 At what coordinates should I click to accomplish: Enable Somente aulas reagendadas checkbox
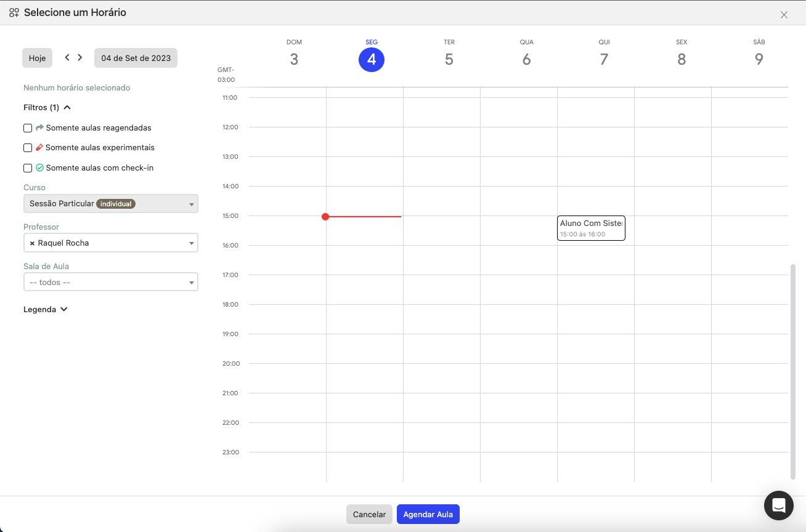click(28, 128)
